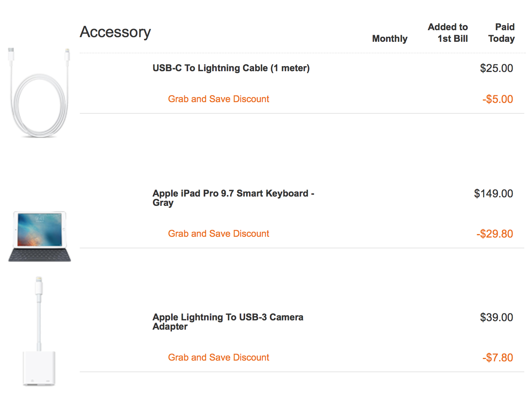Select the -$7.80 discount amount
The height and width of the screenshot is (414, 532).
[498, 358]
